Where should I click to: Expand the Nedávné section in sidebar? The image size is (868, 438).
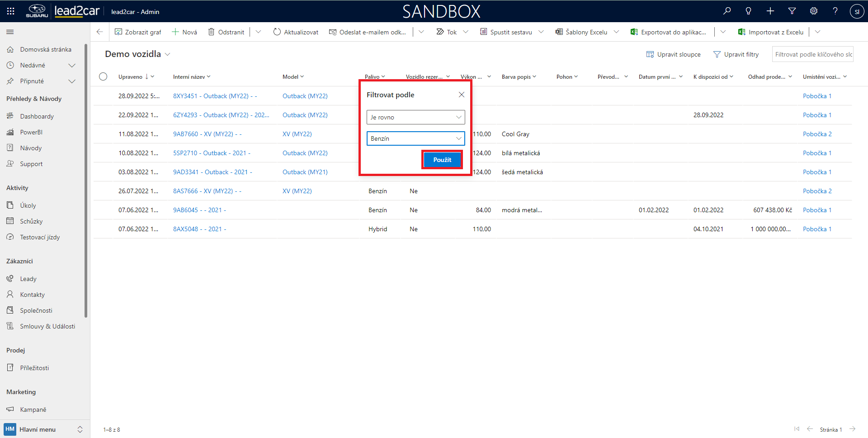point(71,66)
